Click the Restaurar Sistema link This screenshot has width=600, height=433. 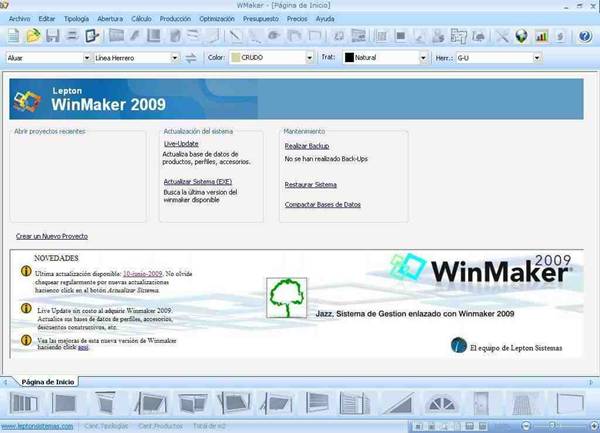(x=311, y=185)
